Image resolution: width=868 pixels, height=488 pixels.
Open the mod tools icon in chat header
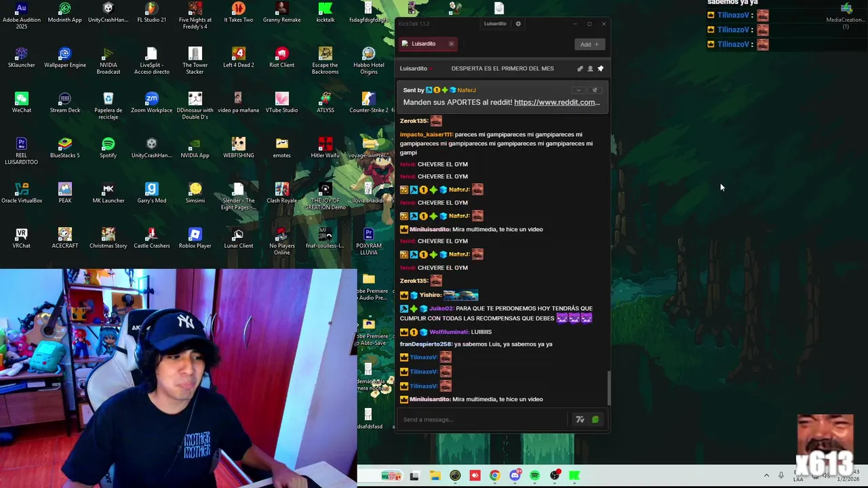tap(580, 68)
